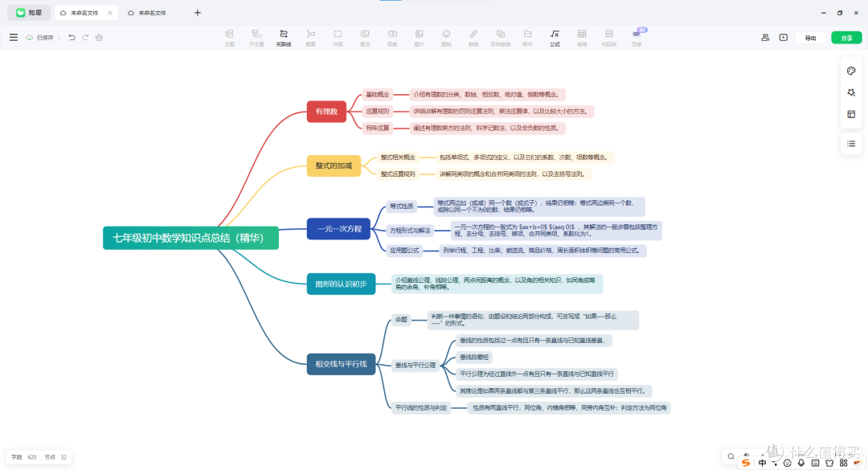Open the pin marker panel in sidebar

[x=851, y=92]
